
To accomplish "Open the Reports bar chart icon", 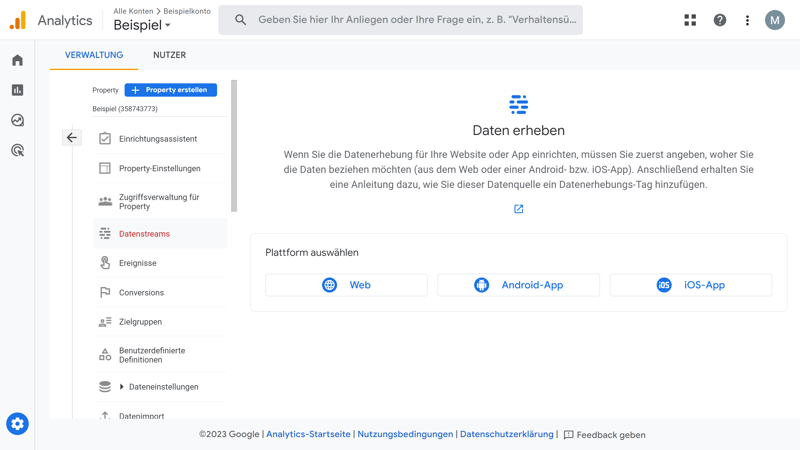I will 17,90.
